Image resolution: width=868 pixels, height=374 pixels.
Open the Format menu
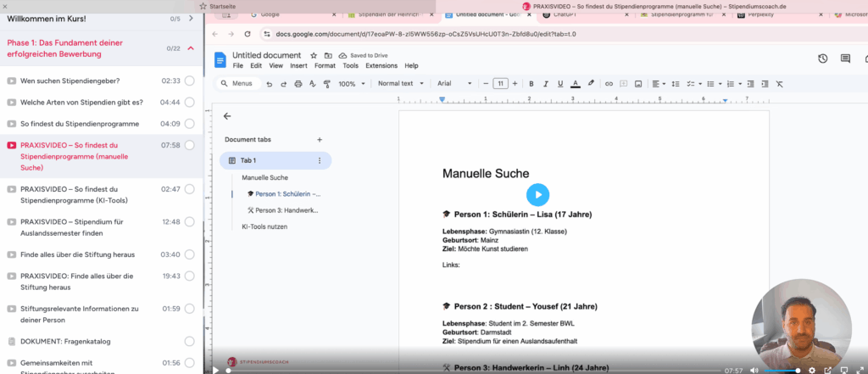[x=325, y=65]
